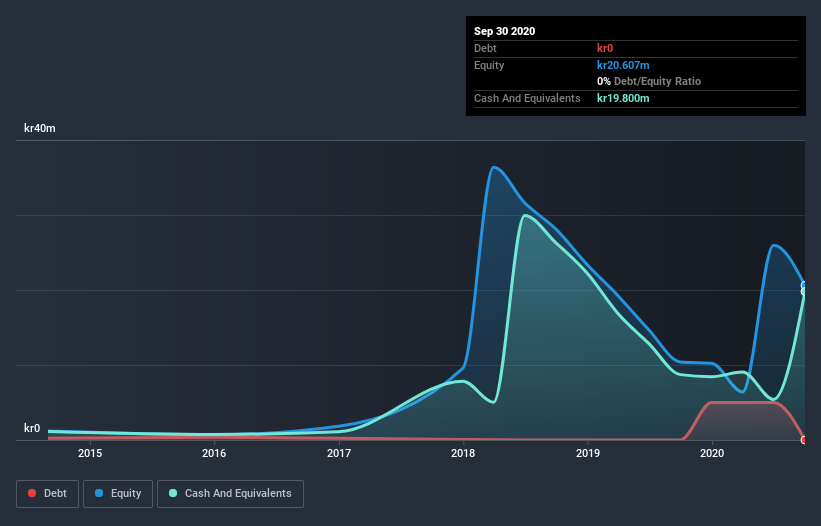Click the Debt label in tooltip
This screenshot has height=526, width=821.
[x=485, y=48]
